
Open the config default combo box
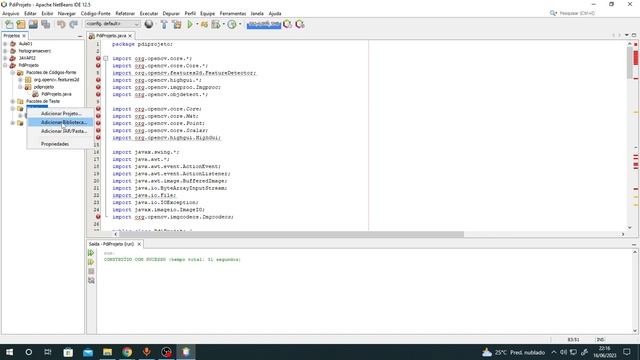(112, 24)
